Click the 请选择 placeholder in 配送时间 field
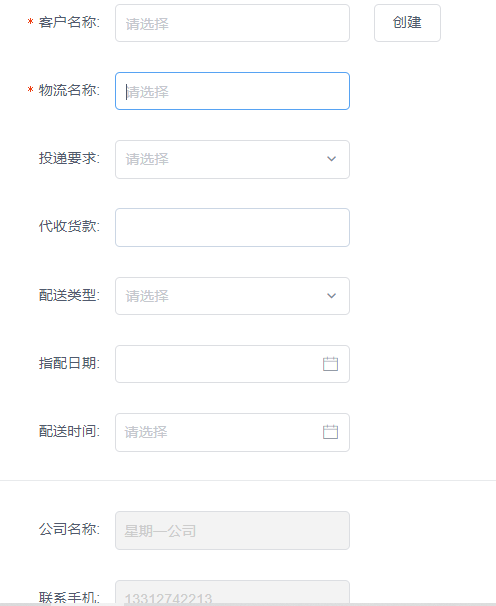Viewport: 496px width, 606px height. point(146,432)
